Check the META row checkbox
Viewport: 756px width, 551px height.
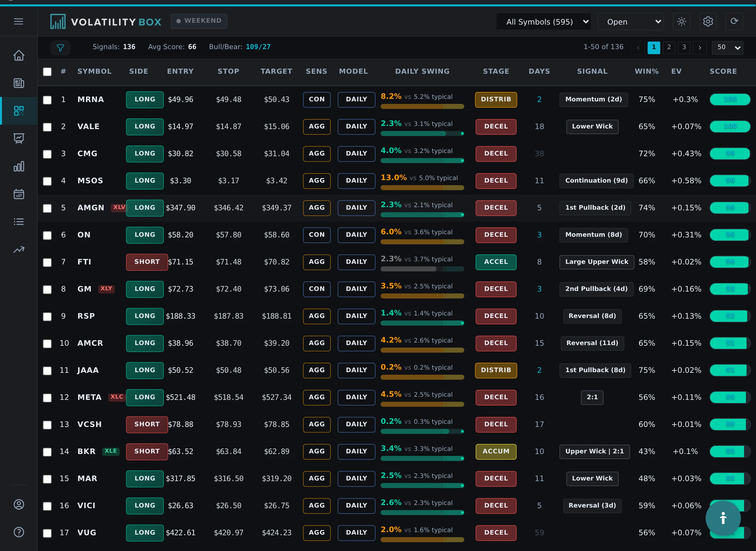pyautogui.click(x=47, y=398)
